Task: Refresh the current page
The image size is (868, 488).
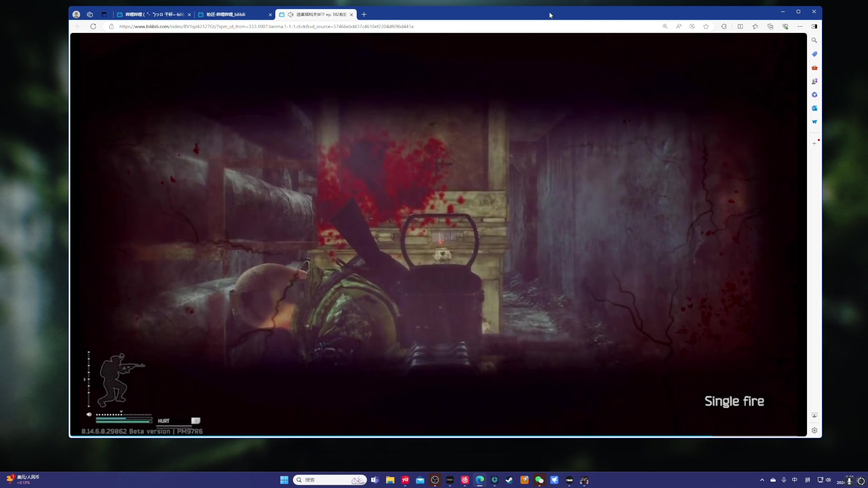Action: (x=93, y=26)
